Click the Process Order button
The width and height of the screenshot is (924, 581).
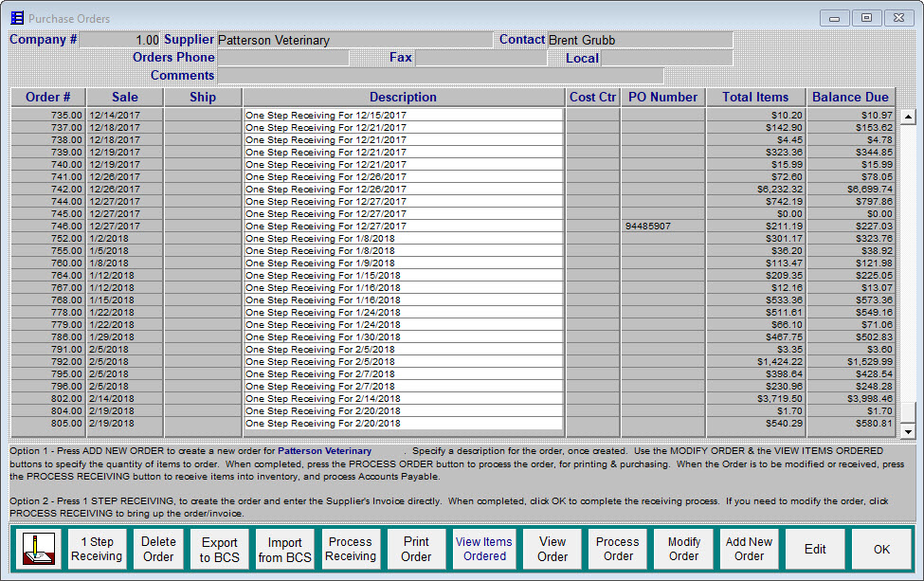(618, 549)
